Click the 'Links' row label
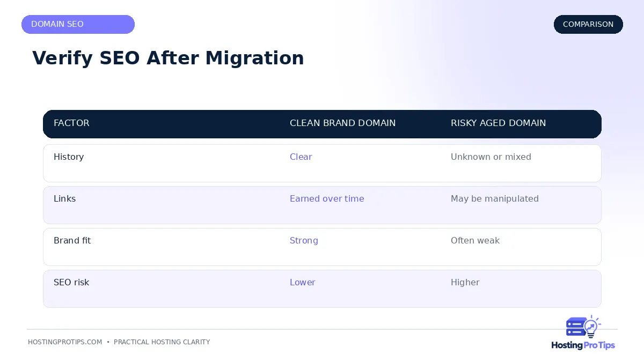 tap(64, 198)
